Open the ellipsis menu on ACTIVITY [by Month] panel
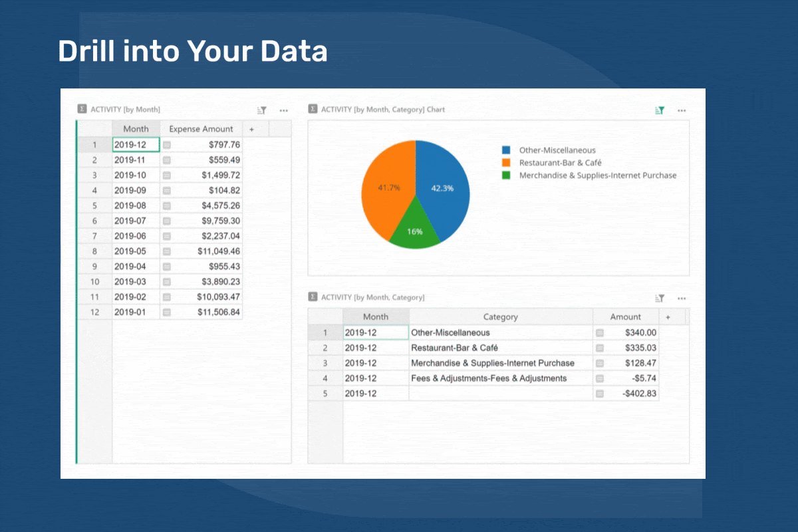 point(283,110)
